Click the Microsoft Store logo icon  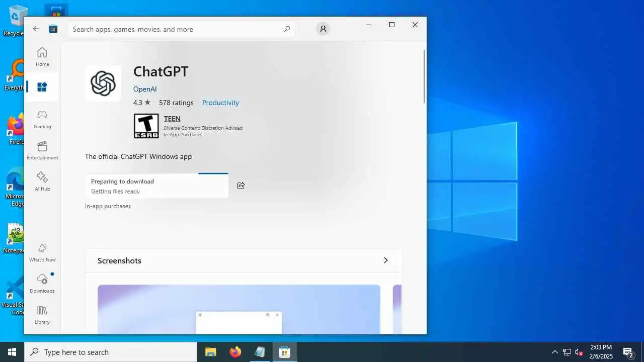point(53,29)
